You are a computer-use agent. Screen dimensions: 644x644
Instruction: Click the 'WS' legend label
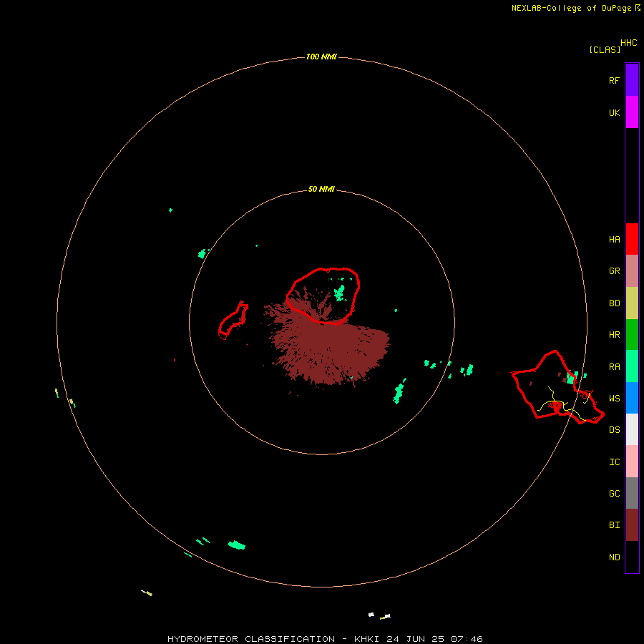click(614, 399)
